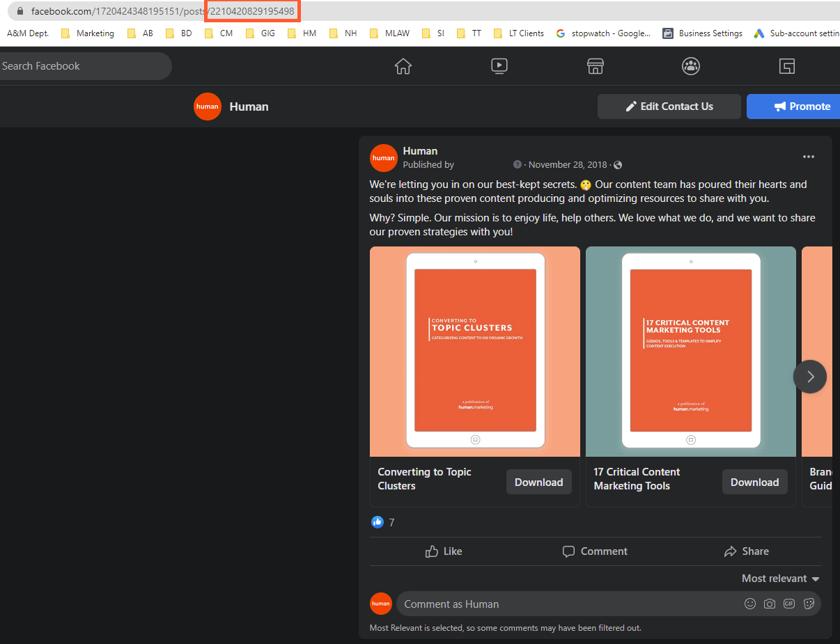Insert an emoji in the comment box
The height and width of the screenshot is (644, 840).
(750, 604)
